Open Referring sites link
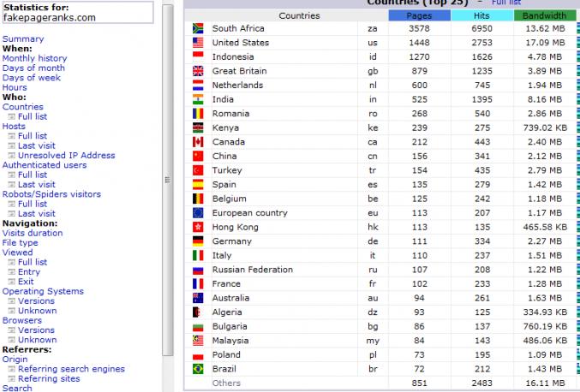 coord(49,378)
